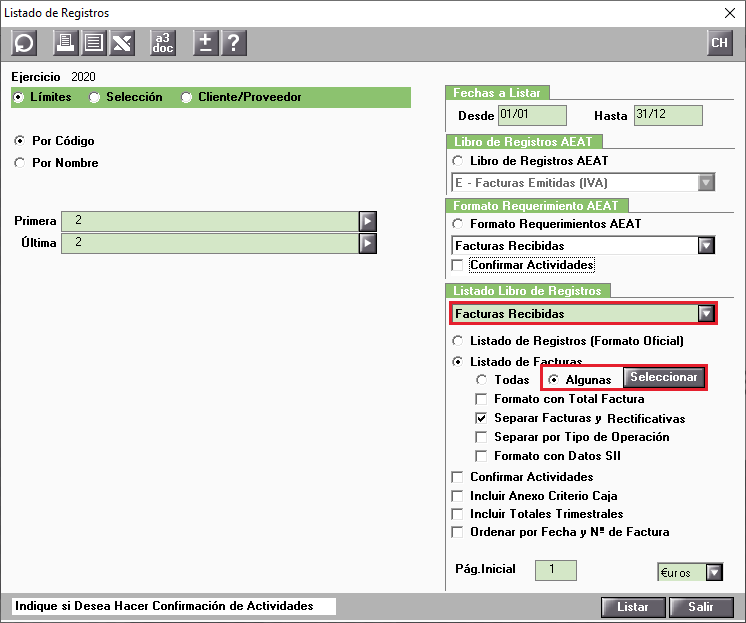Open the Euros currency dropdown
746x623 pixels.
pos(714,573)
